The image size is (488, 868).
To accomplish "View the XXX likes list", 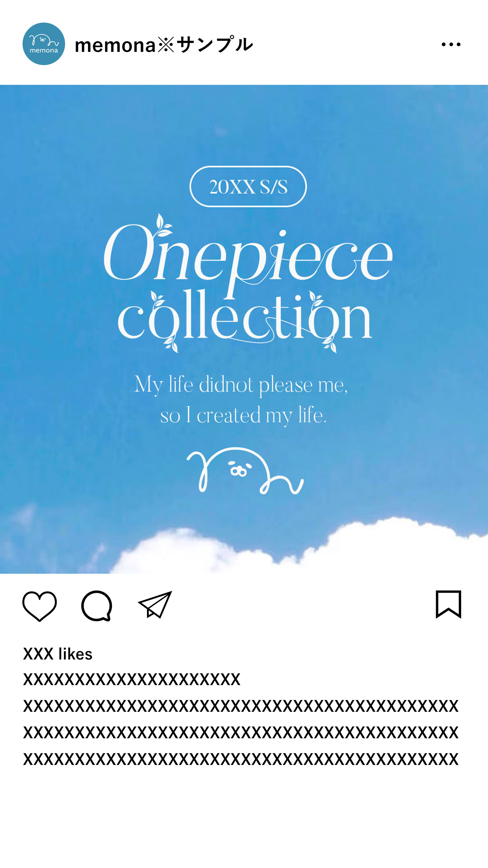I will click(58, 654).
